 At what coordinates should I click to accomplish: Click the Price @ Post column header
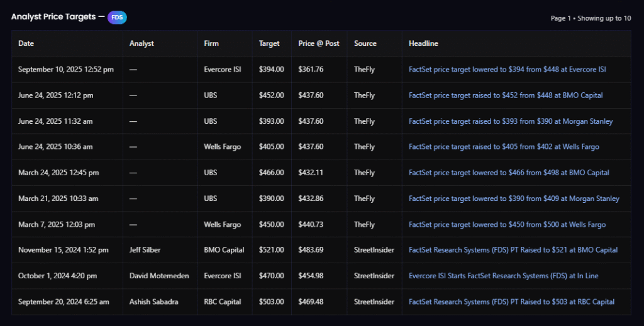pos(318,43)
